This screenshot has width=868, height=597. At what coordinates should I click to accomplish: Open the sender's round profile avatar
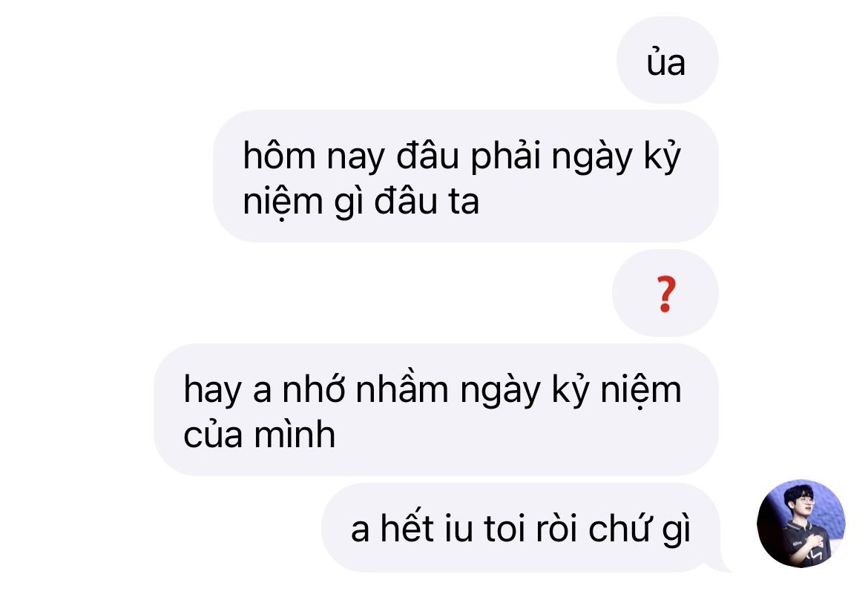pos(800,524)
